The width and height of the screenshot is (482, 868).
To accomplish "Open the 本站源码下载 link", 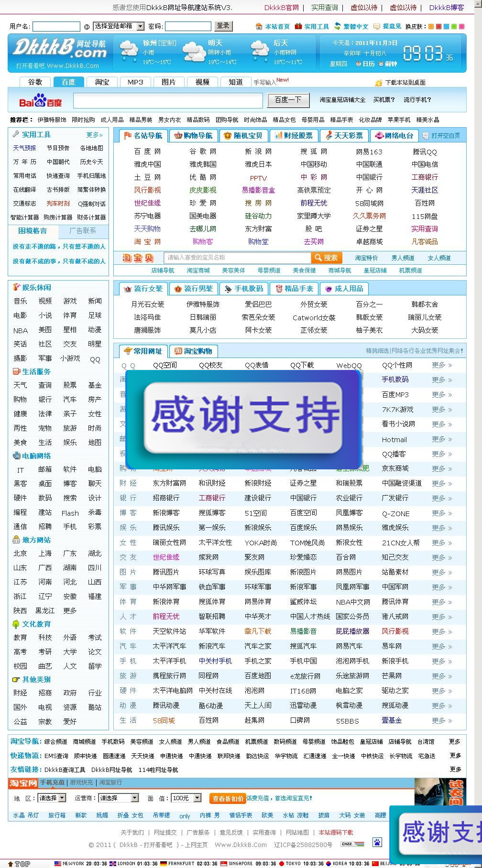I will (336, 832).
